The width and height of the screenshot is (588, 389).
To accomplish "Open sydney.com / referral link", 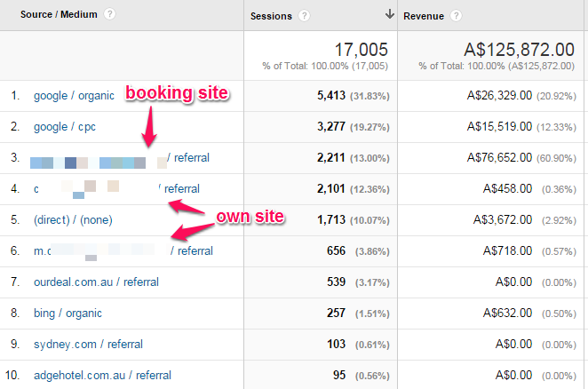I will 88,344.
